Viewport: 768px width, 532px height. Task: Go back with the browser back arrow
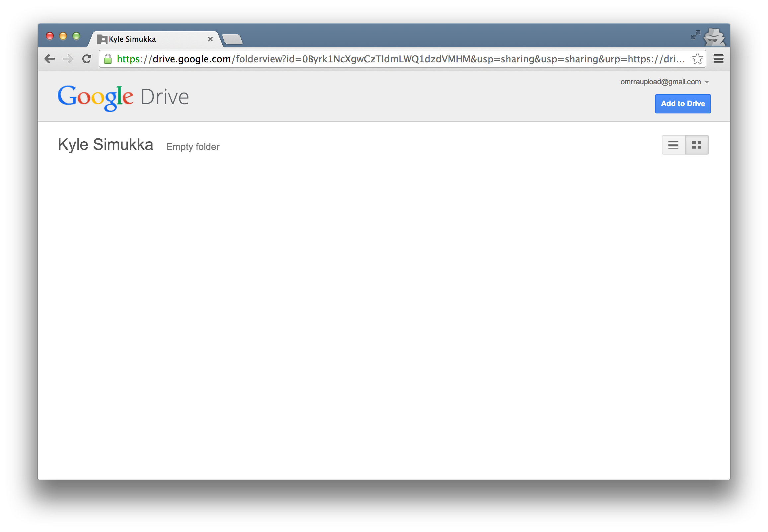coord(50,59)
